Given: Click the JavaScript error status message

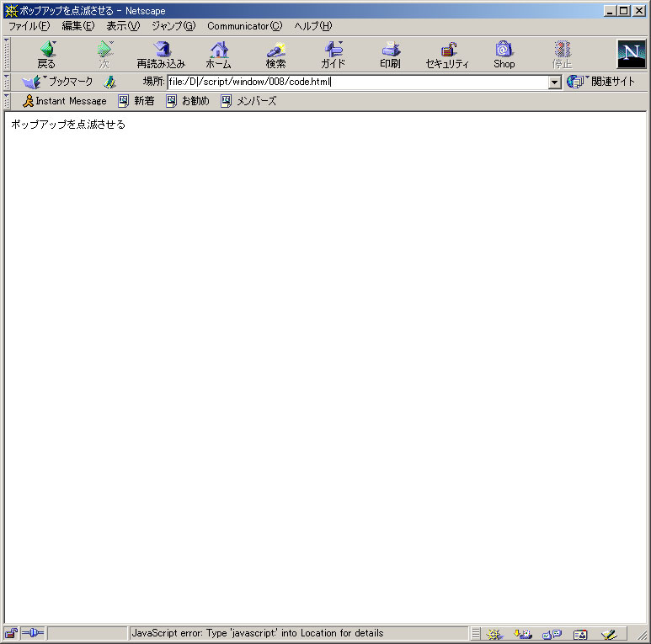Looking at the screenshot, I should (x=258, y=633).
